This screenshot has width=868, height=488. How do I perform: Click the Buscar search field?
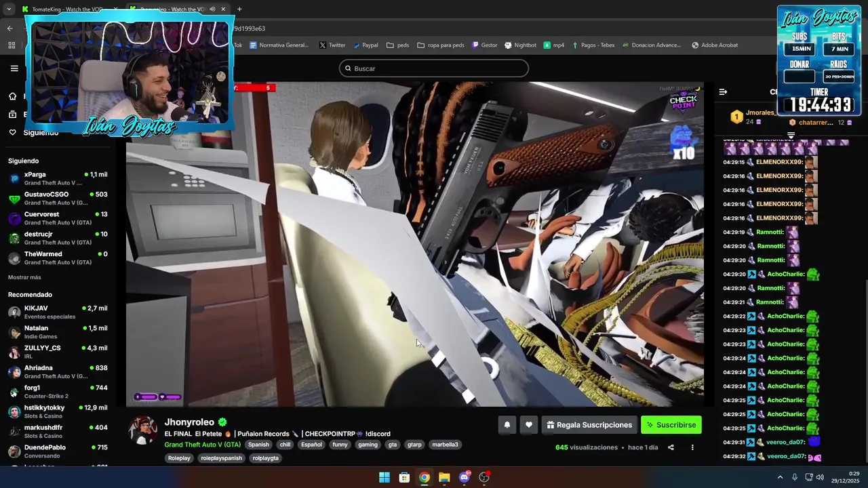click(x=434, y=68)
